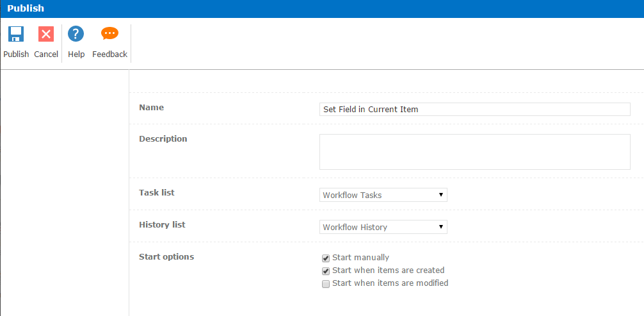Open the Workflow Tasks dropdown
Screen dimensions: 644x316
(383, 195)
